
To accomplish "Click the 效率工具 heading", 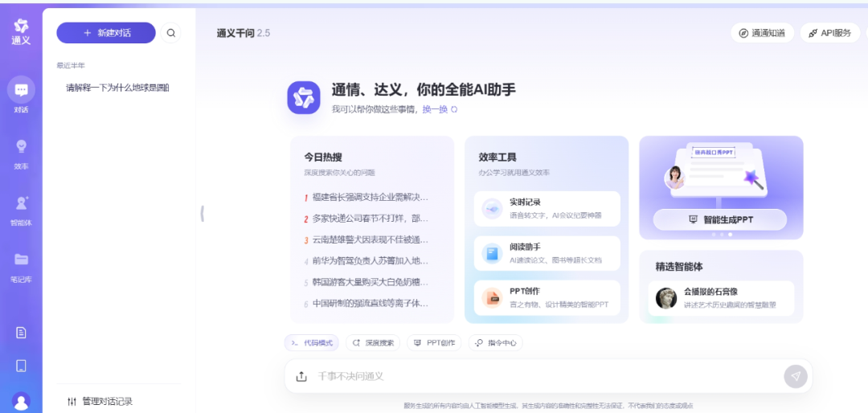I will click(x=497, y=157).
